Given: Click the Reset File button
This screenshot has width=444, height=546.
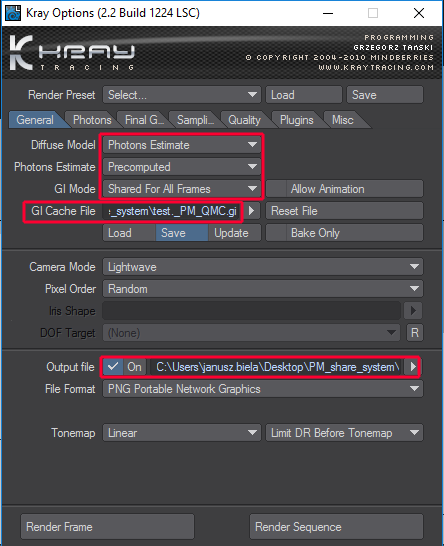Looking at the screenshot, I should pos(344,211).
